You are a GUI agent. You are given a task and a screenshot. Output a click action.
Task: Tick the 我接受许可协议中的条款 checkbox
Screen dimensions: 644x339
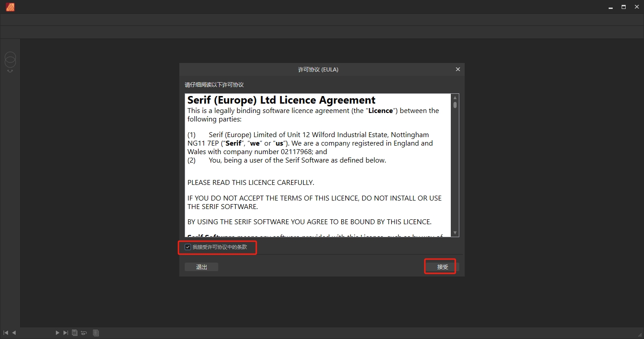188,247
